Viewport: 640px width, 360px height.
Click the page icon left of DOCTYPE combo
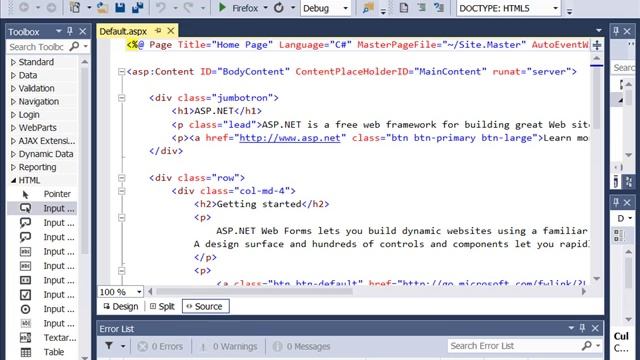(403, 7)
